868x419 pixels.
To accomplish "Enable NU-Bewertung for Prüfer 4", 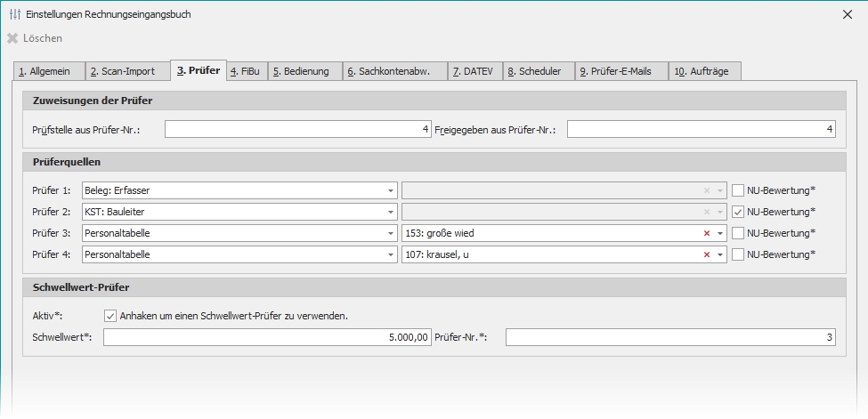I will click(x=738, y=254).
